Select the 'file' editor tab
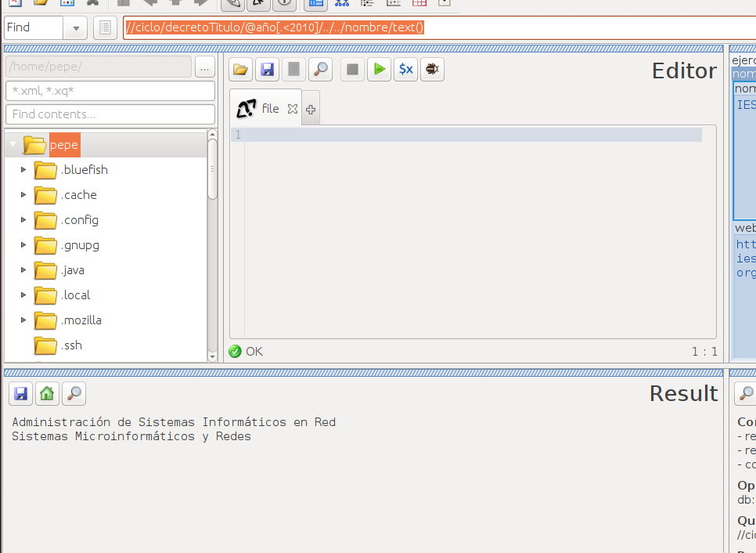The image size is (756, 553). (265, 108)
